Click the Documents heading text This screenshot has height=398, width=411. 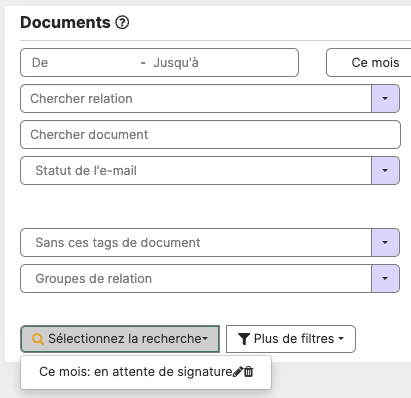point(65,23)
